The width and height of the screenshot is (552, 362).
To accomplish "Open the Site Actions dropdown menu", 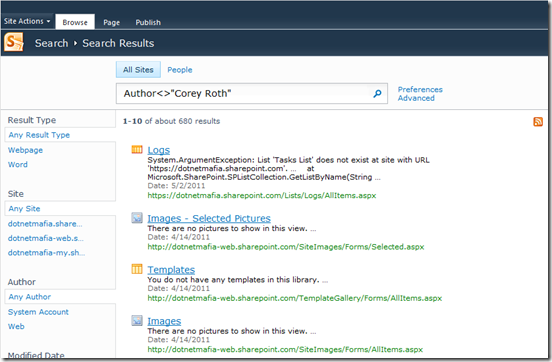I will point(27,21).
